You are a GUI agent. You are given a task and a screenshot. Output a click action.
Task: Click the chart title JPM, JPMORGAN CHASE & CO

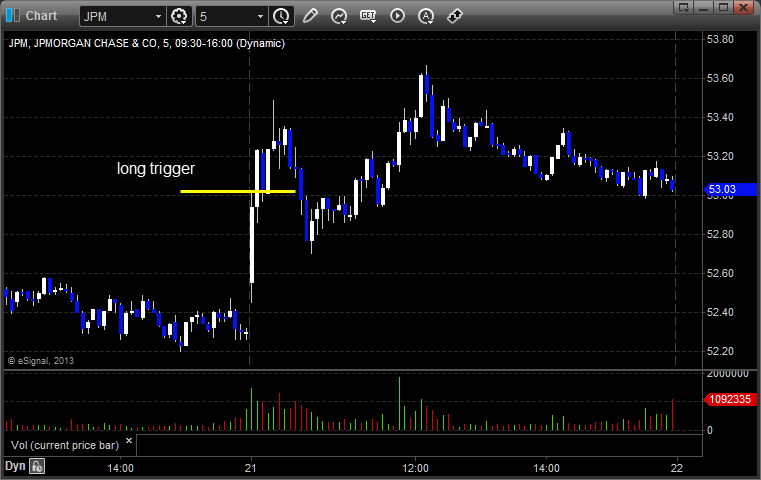coord(146,43)
